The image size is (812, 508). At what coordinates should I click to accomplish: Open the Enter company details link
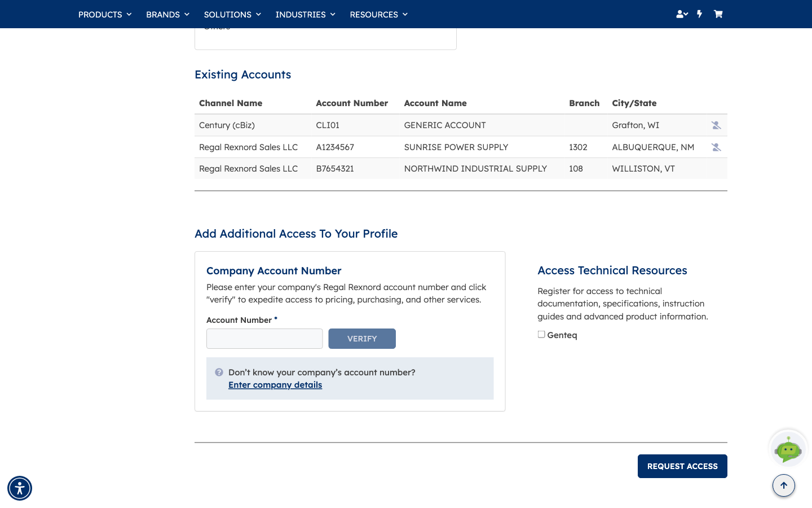275,385
